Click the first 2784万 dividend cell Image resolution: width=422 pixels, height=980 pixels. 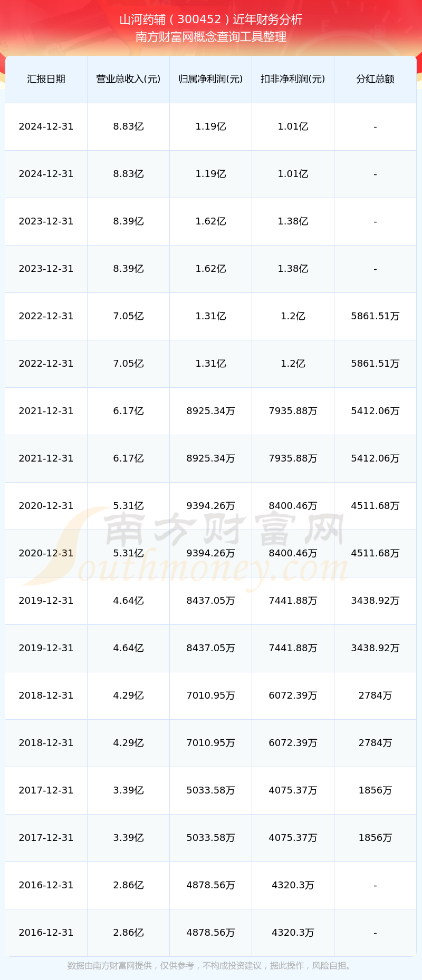pos(375,695)
